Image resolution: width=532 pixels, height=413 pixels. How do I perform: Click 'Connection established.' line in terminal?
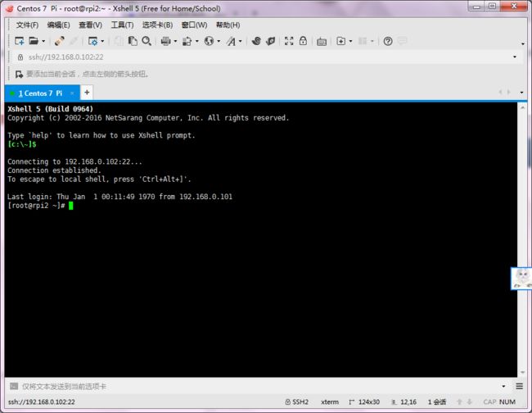[54, 170]
